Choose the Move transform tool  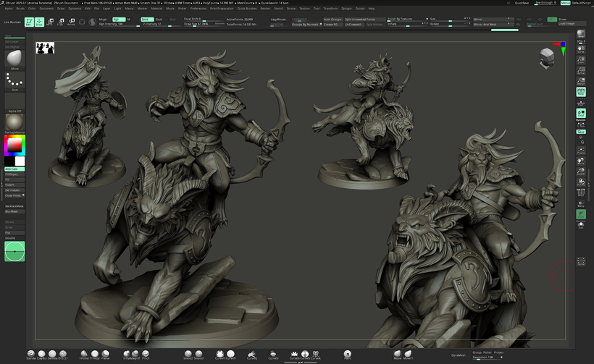(50, 22)
